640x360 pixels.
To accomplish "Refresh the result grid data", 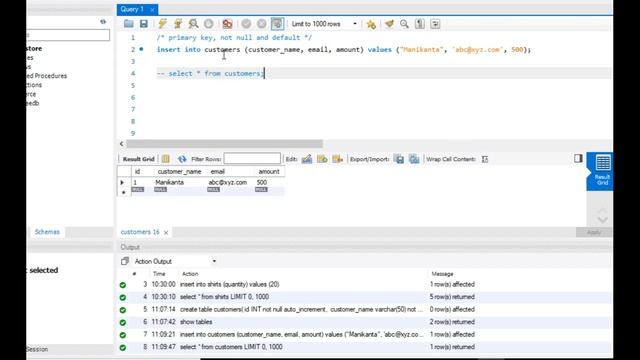I will click(182, 159).
